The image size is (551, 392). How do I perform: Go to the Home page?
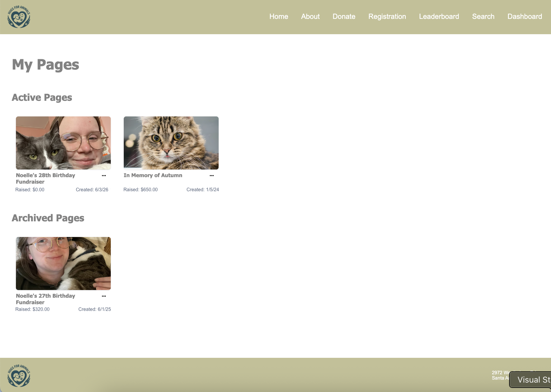[279, 17]
